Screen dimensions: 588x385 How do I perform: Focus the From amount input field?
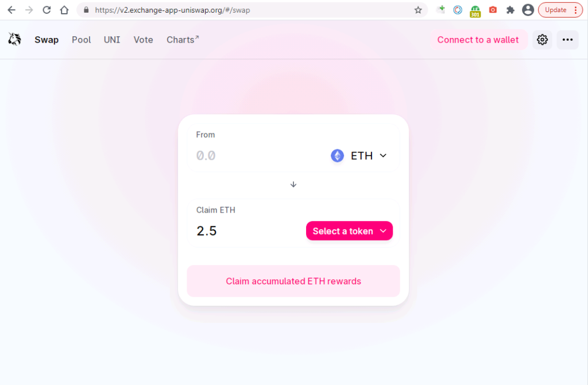pos(259,156)
